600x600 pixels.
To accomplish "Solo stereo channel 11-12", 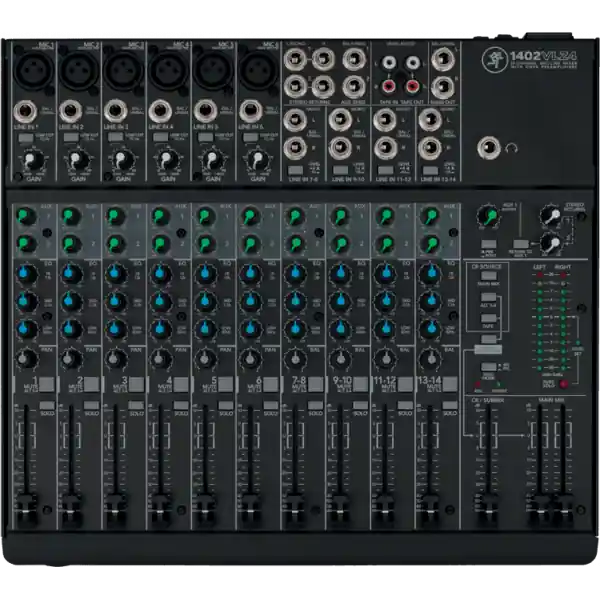I will [x=405, y=405].
